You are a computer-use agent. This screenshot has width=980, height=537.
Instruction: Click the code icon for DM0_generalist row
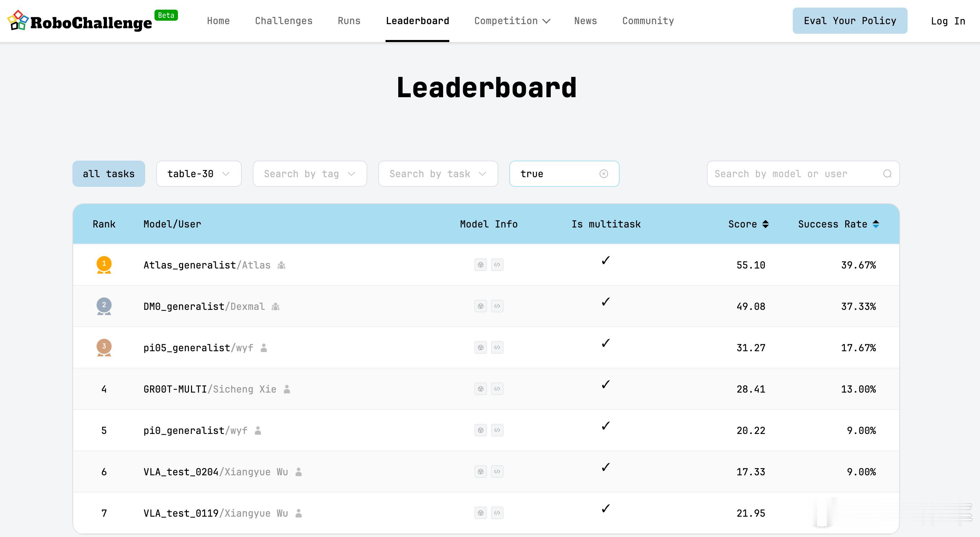click(x=497, y=306)
